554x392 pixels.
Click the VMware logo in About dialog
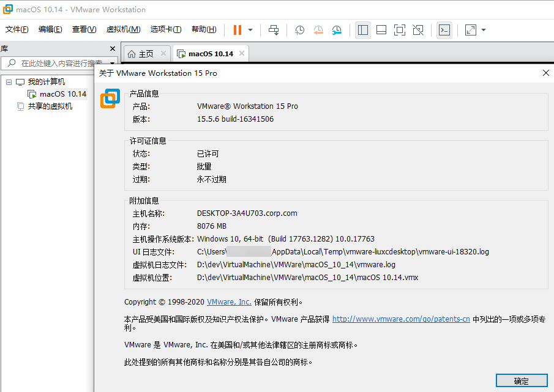tap(110, 98)
